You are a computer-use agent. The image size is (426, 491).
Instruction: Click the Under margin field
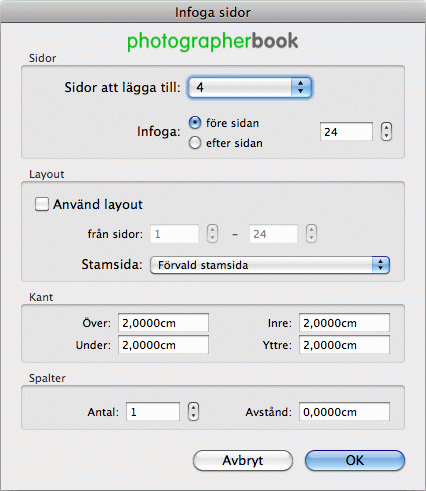click(x=163, y=345)
